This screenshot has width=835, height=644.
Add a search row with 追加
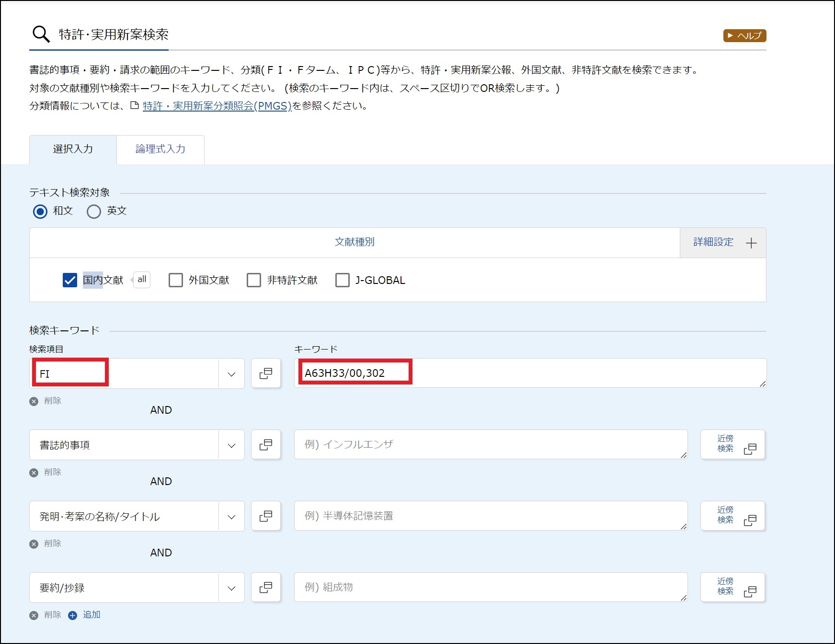click(85, 615)
